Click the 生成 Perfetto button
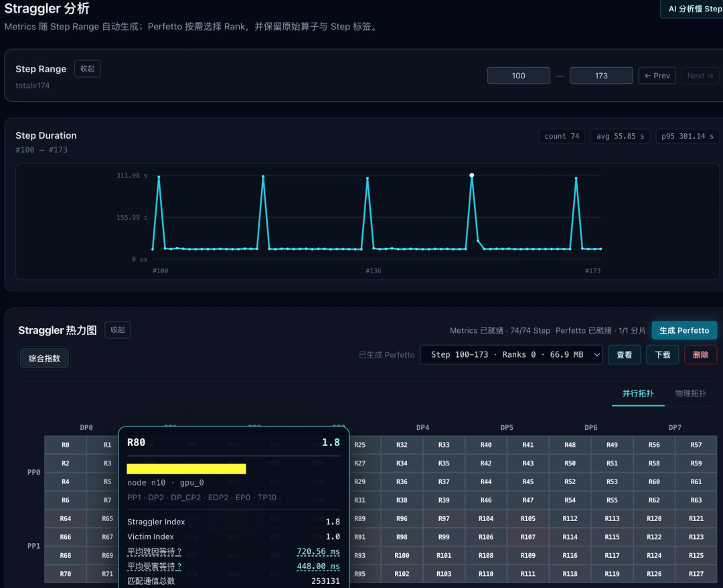The height and width of the screenshot is (588, 723). pyautogui.click(x=684, y=330)
